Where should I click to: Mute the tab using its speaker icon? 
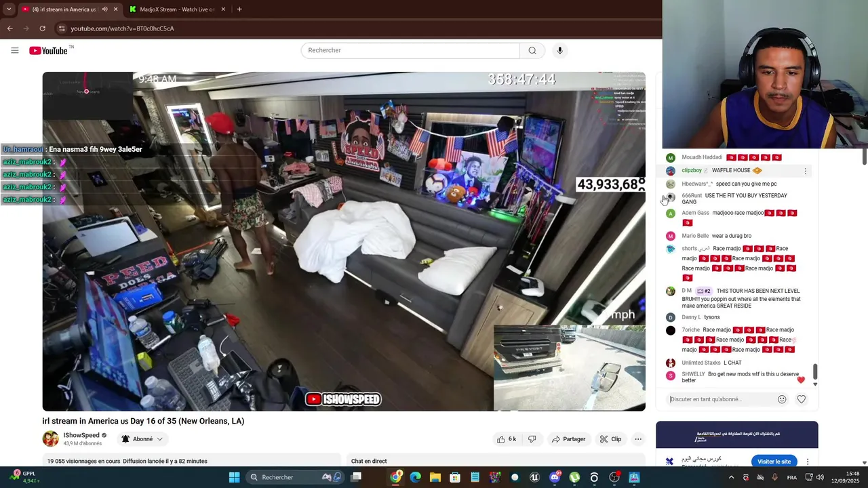pyautogui.click(x=104, y=9)
